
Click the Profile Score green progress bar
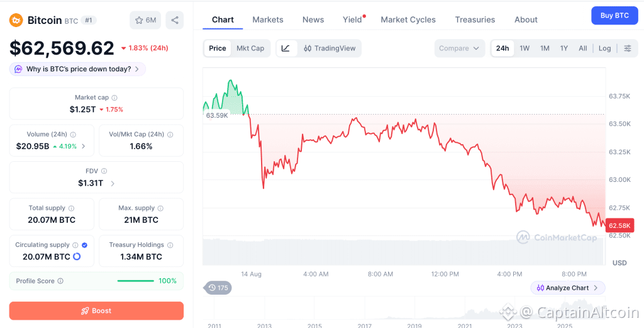pyautogui.click(x=136, y=281)
